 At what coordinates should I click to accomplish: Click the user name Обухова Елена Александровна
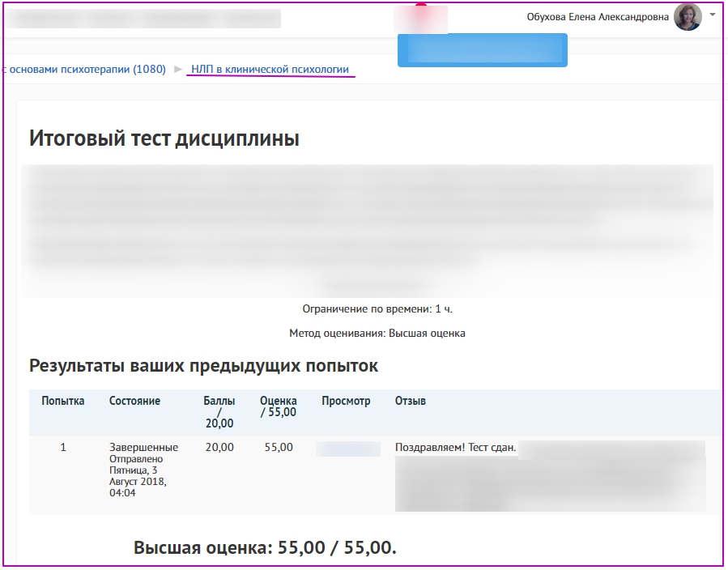(x=598, y=17)
